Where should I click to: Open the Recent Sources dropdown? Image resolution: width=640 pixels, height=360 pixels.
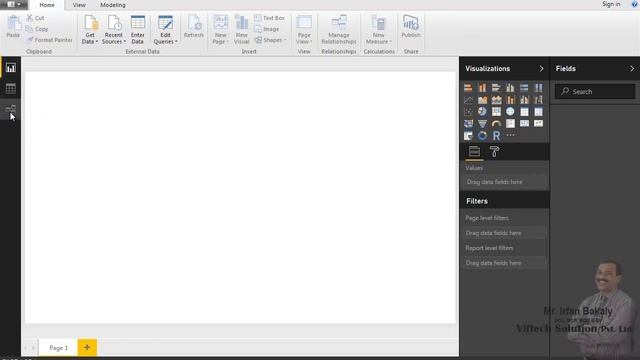click(113, 30)
